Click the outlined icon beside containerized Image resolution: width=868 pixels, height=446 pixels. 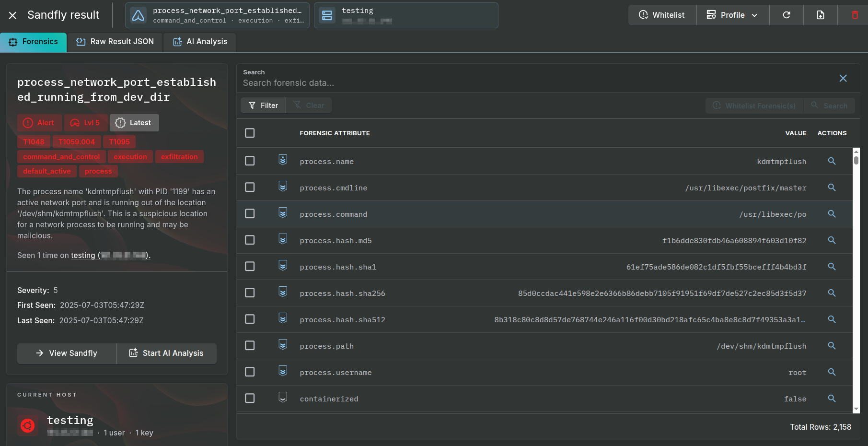[283, 397]
